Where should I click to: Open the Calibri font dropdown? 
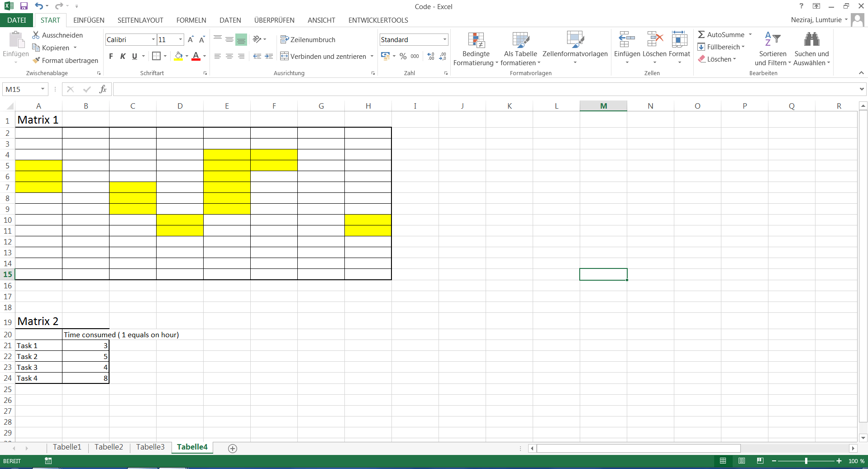point(153,39)
